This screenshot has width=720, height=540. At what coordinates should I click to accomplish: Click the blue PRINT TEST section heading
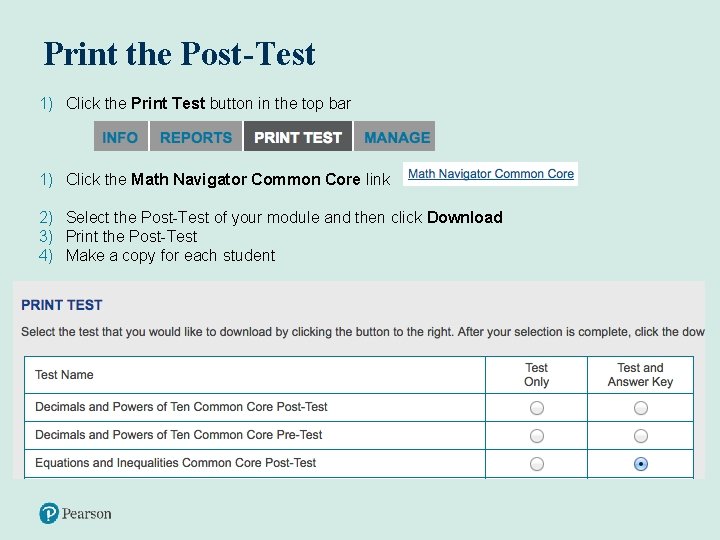click(62, 305)
